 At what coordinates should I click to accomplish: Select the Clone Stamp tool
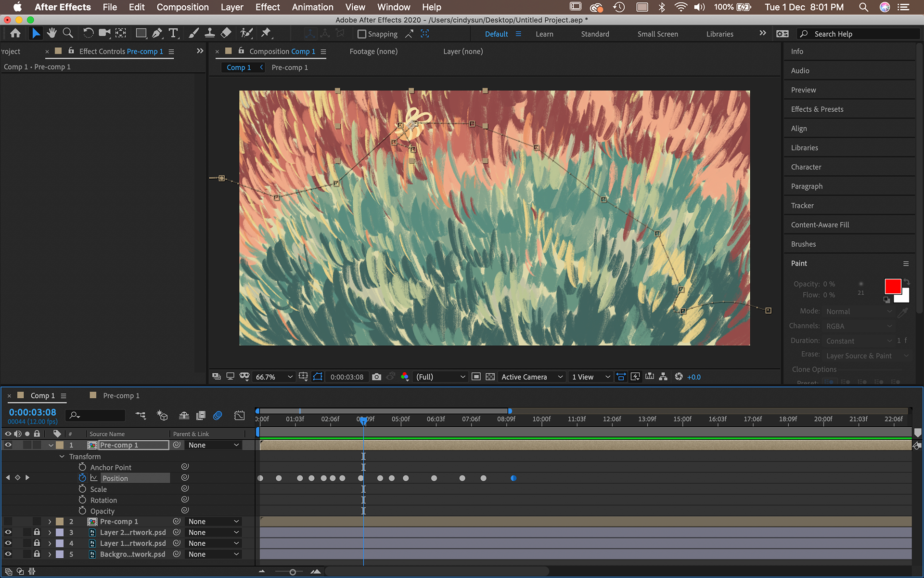point(210,33)
